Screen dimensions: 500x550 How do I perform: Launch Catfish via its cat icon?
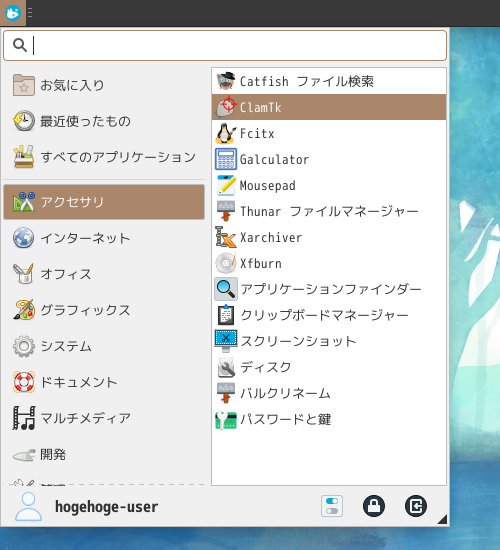click(226, 81)
